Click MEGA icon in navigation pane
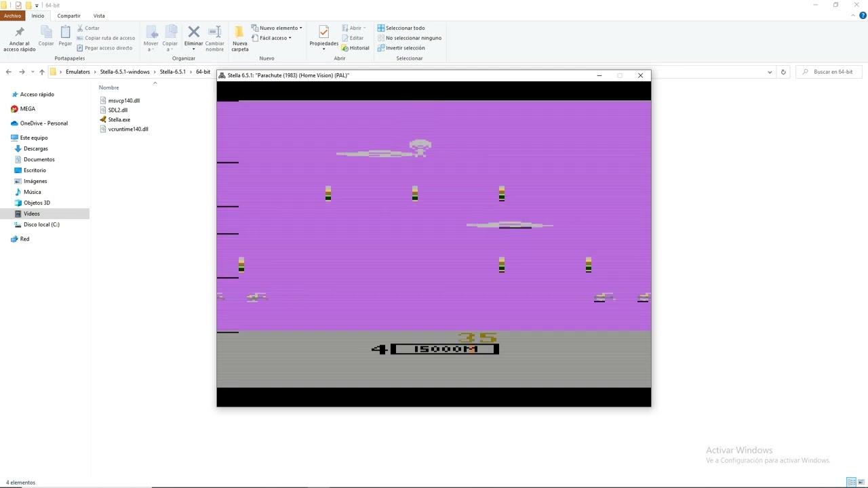This screenshot has height=488, width=868. [x=14, y=108]
